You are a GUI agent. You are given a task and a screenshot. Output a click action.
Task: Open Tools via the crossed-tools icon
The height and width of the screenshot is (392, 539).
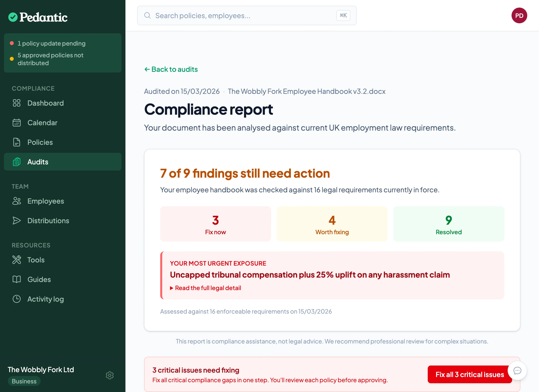coord(16,260)
